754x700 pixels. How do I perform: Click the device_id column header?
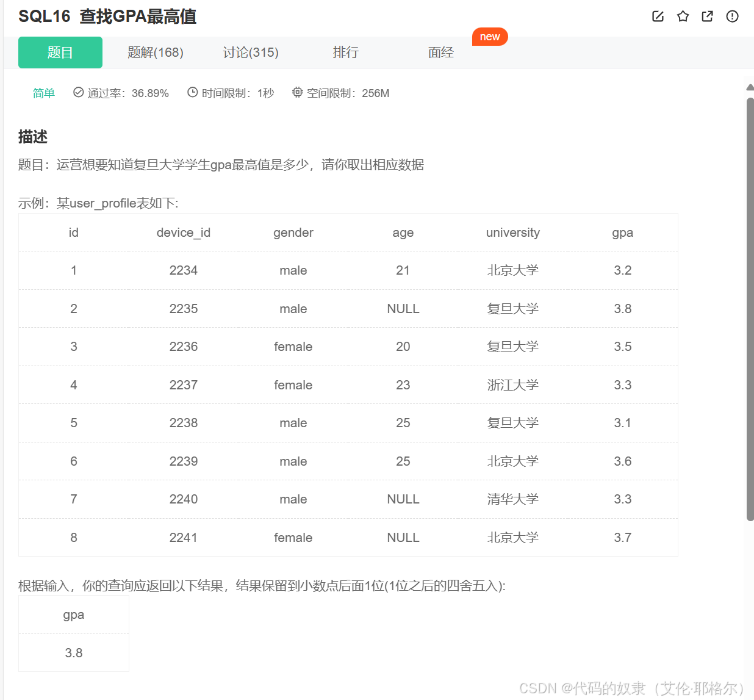coord(184,233)
